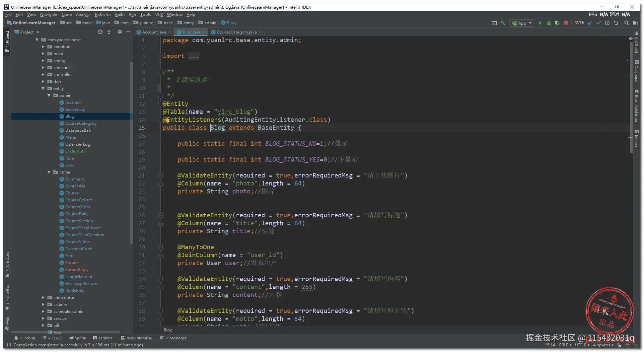Open the Structure tool window
The width and height of the screenshot is (644, 352).
[7, 264]
